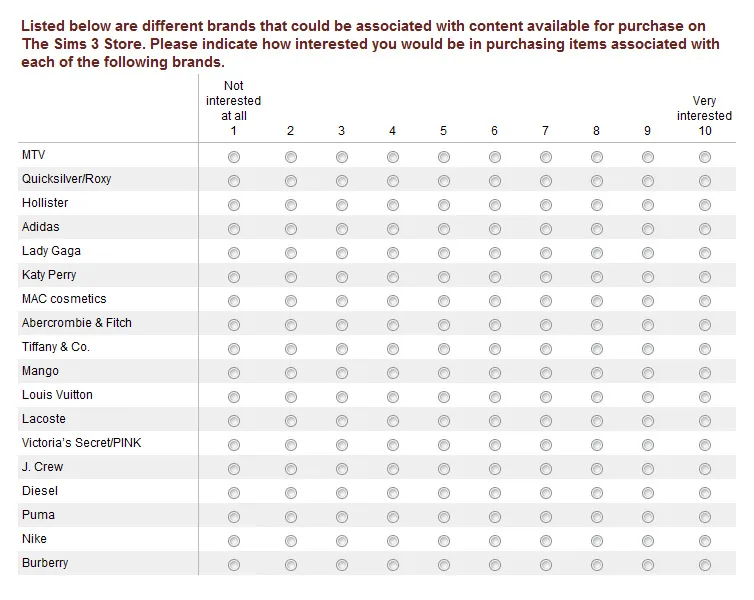Choose rating 6 for Tiffany & Co.
The width and height of the screenshot is (754, 600).
495,349
